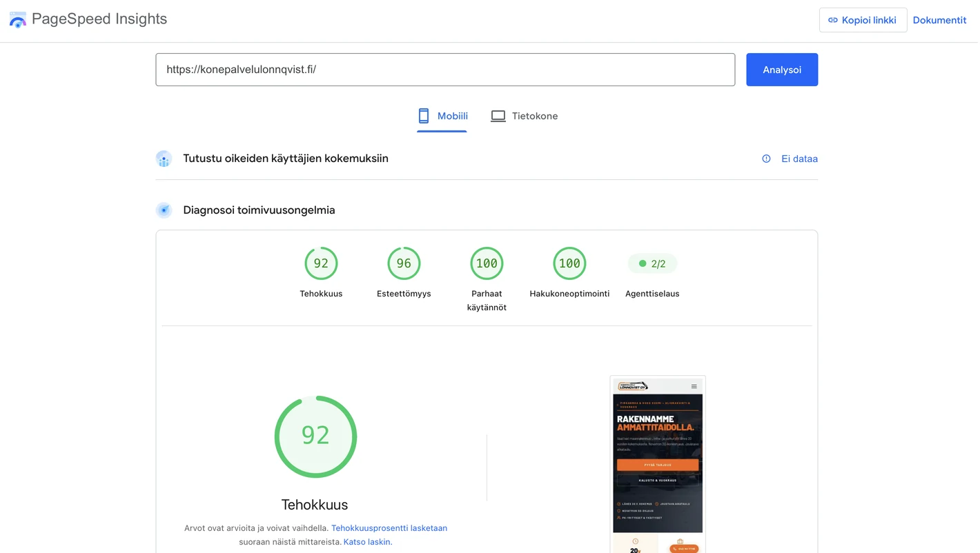The height and width of the screenshot is (553, 980).
Task: Select the Tutustu oikeiden käyttäjien kokemuksiin heading
Action: pos(286,159)
